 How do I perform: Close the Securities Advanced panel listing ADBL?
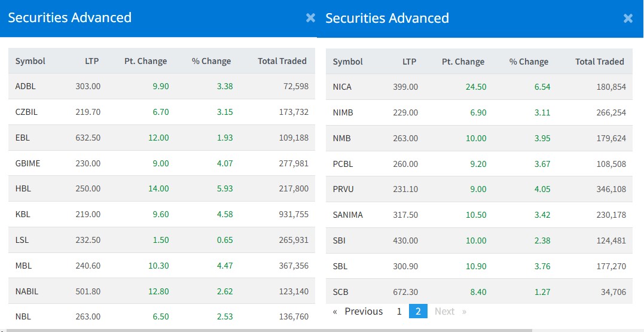tap(310, 18)
